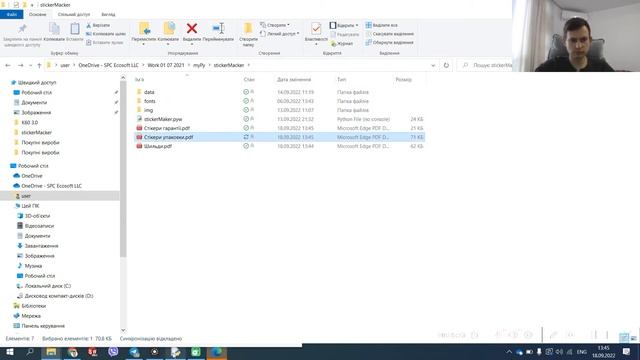Select Цей ПК in navigation pane

click(30, 206)
